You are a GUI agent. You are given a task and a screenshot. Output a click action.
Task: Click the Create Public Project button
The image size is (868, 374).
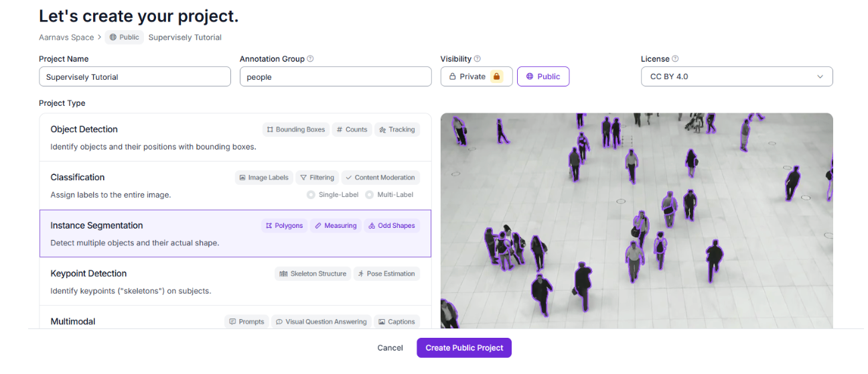tap(464, 348)
